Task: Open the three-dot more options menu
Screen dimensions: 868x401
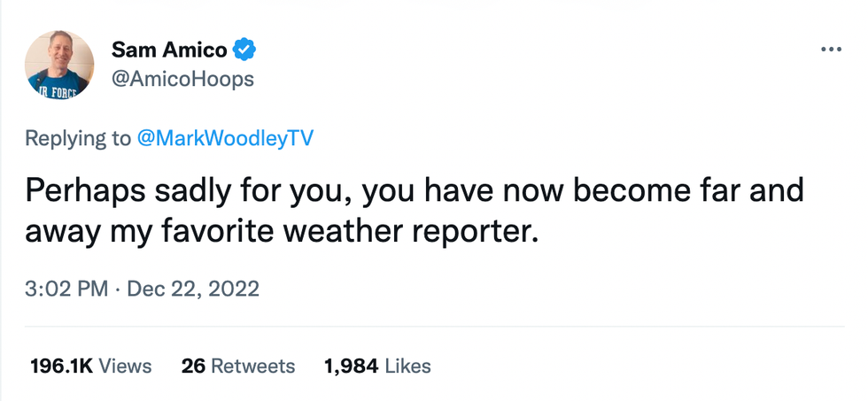Action: [x=831, y=49]
